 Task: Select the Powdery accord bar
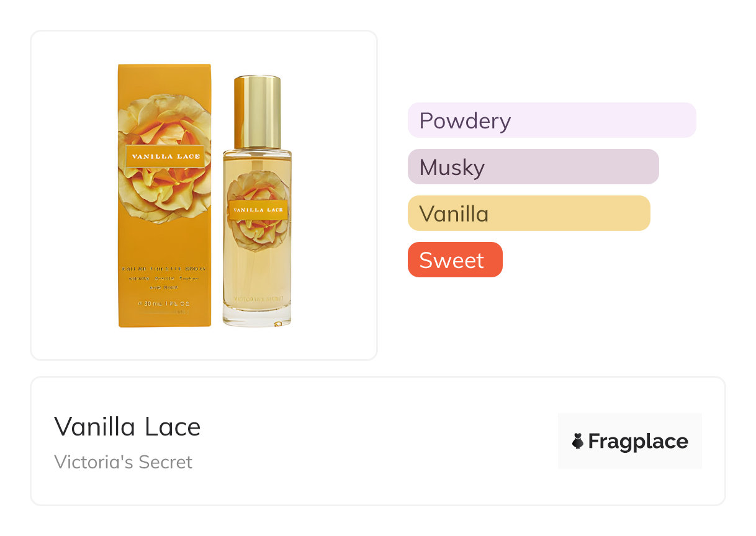coord(552,120)
